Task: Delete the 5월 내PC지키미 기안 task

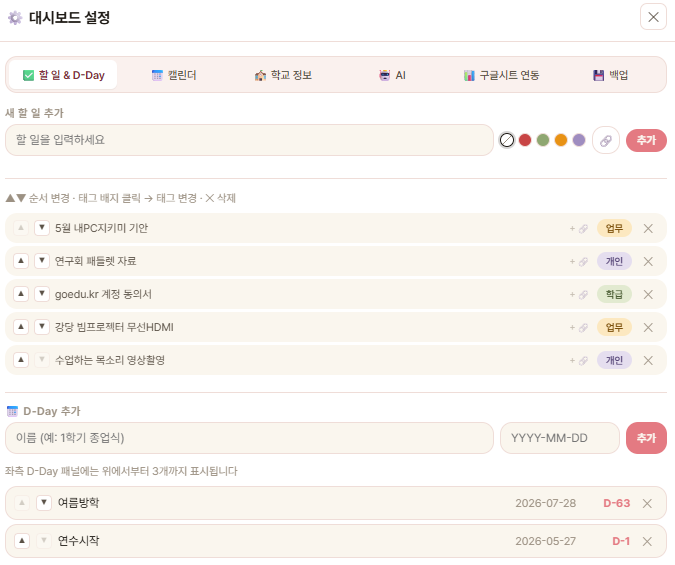Action: pyautogui.click(x=648, y=229)
